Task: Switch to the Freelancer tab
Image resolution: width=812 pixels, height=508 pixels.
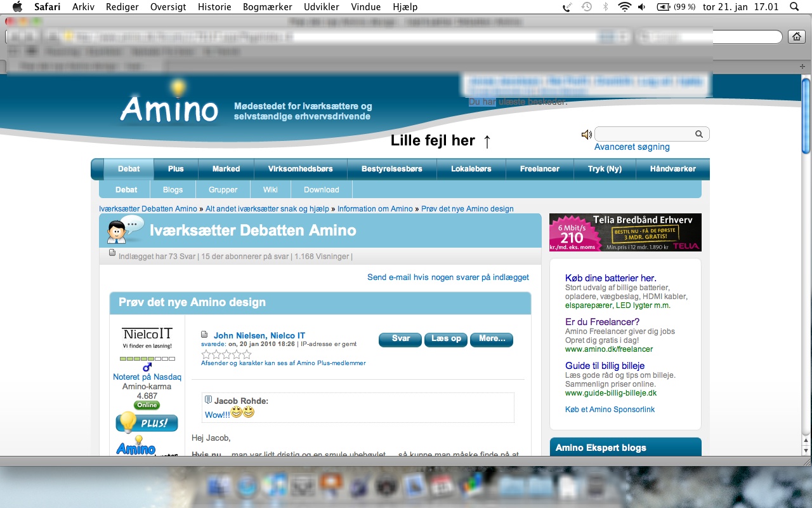Action: [540, 169]
